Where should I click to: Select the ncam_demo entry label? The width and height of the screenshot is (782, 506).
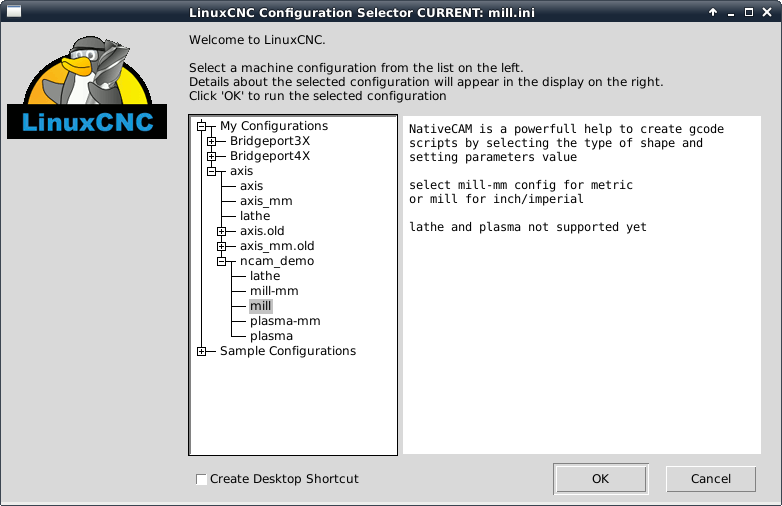coord(277,261)
